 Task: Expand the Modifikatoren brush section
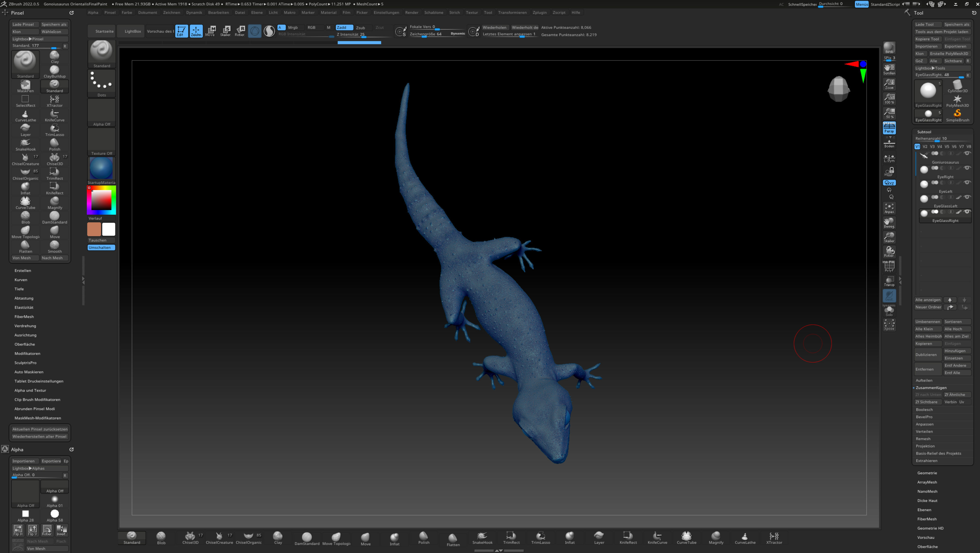[x=27, y=353]
